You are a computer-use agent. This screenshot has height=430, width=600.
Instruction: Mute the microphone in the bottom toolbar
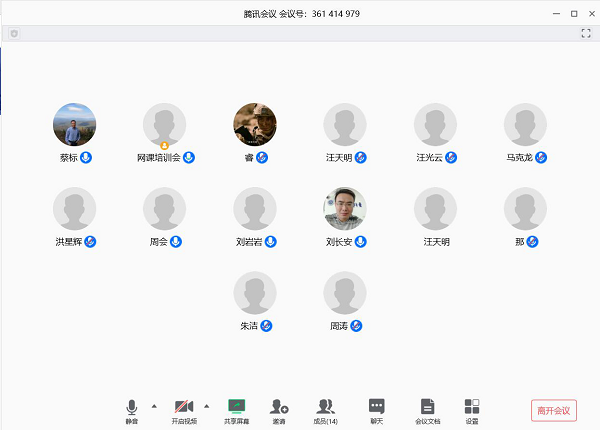(131, 407)
